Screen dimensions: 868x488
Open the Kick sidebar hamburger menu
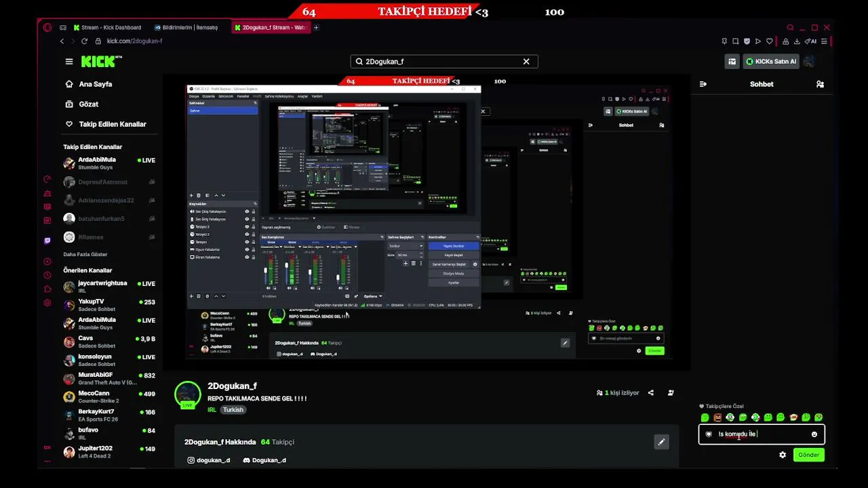point(69,62)
